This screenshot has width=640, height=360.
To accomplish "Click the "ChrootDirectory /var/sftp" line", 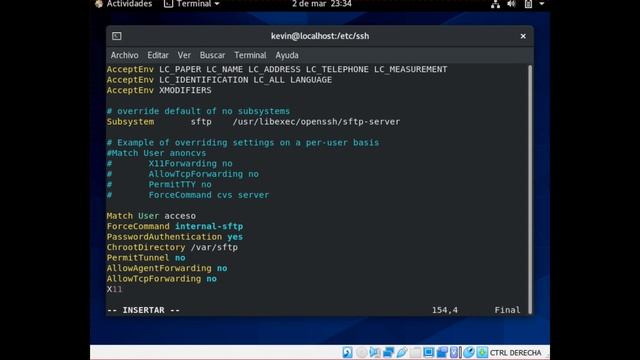I will (x=172, y=247).
